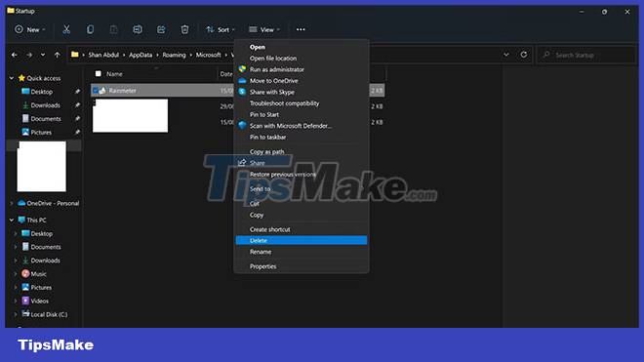
Task: Open the See more three-dots menu
Action: tap(301, 29)
